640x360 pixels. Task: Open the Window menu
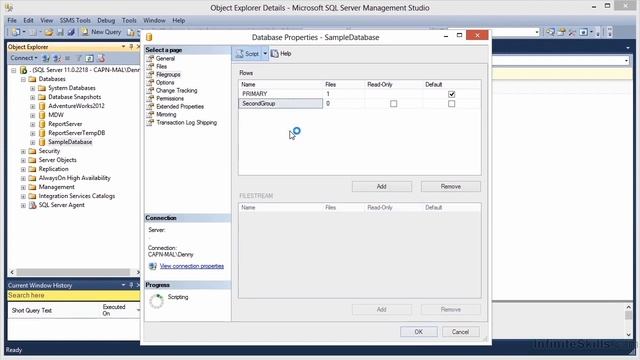154,20
